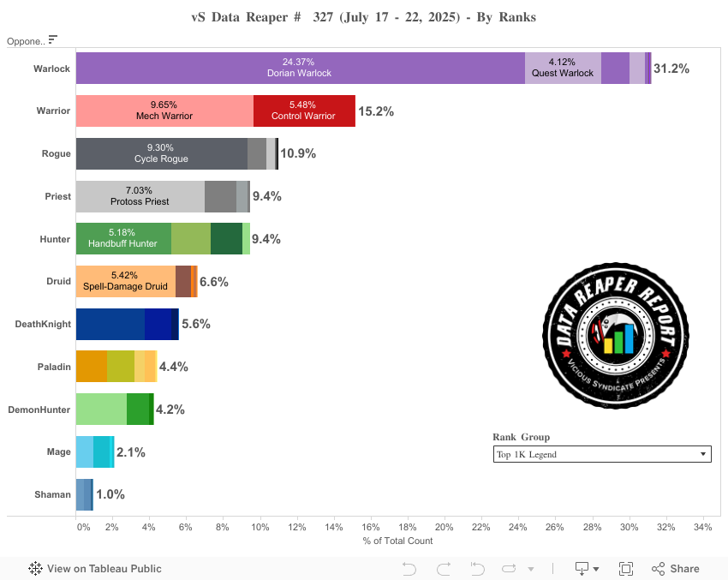The width and height of the screenshot is (728, 580).
Task: Open the Rank Group dropdown
Action: [x=602, y=454]
